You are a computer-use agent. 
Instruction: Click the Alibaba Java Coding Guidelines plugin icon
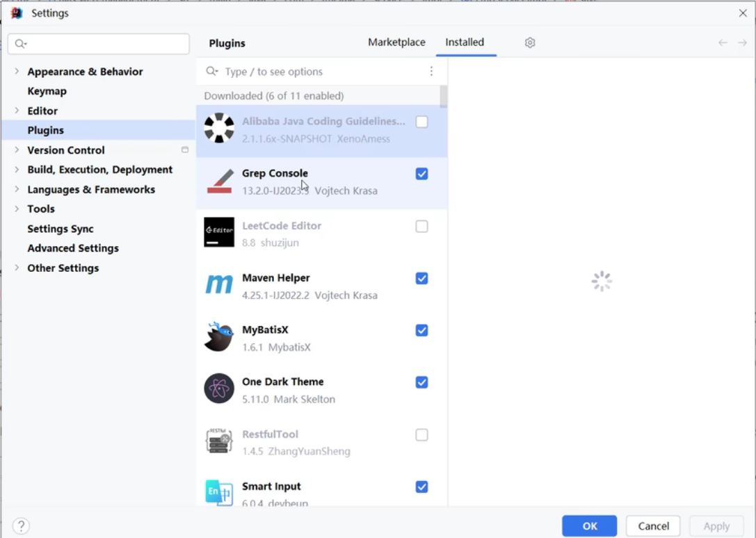pyautogui.click(x=219, y=128)
